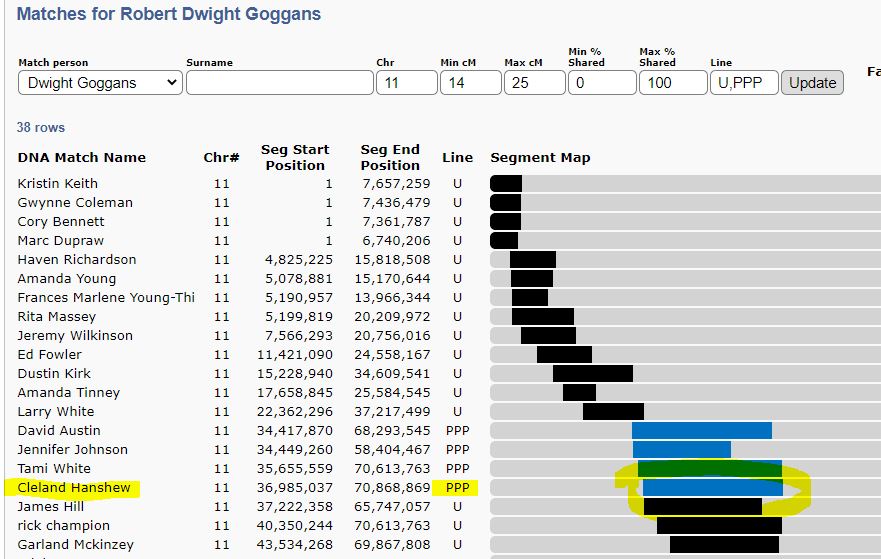Click David Austin's blue segment bar
This screenshot has width=881, height=559.
(701, 431)
